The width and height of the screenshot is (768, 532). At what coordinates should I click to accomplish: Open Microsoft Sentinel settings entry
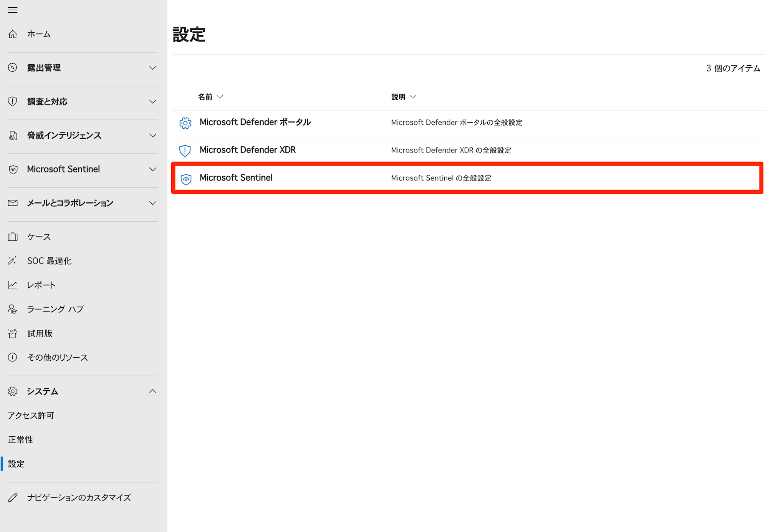coord(236,177)
